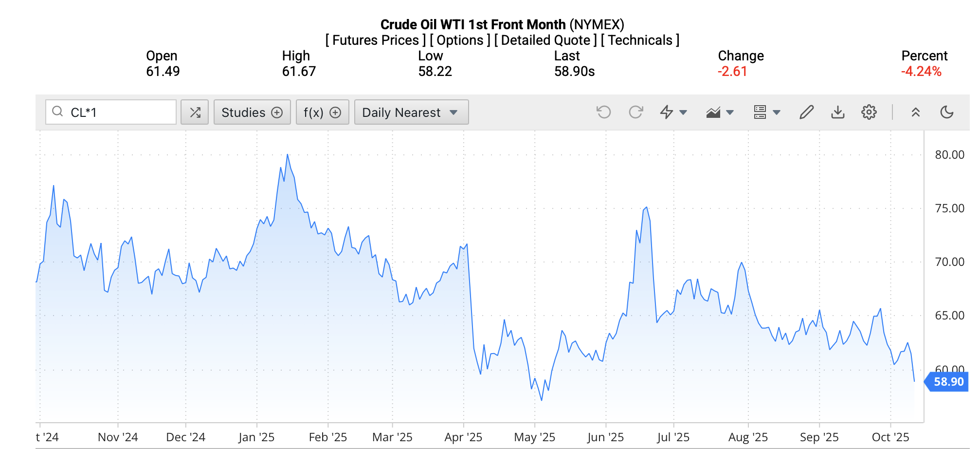Toggle dark mode with moon icon
The width and height of the screenshot is (980, 449).
point(946,112)
